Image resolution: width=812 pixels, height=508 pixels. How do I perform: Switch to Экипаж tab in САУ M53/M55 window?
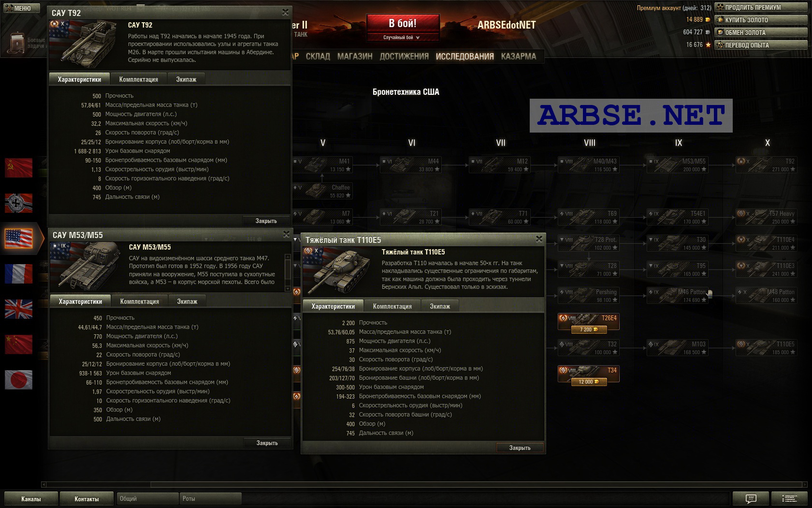click(x=187, y=301)
